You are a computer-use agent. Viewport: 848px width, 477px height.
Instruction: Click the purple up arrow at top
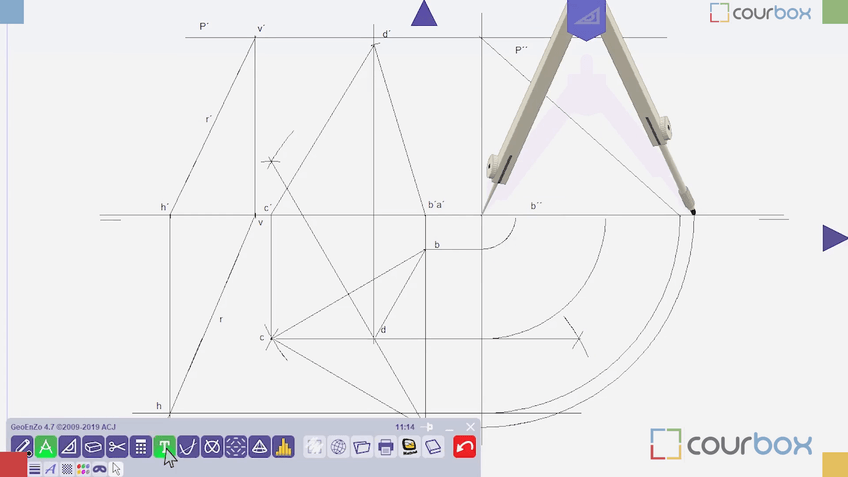pyautogui.click(x=424, y=14)
